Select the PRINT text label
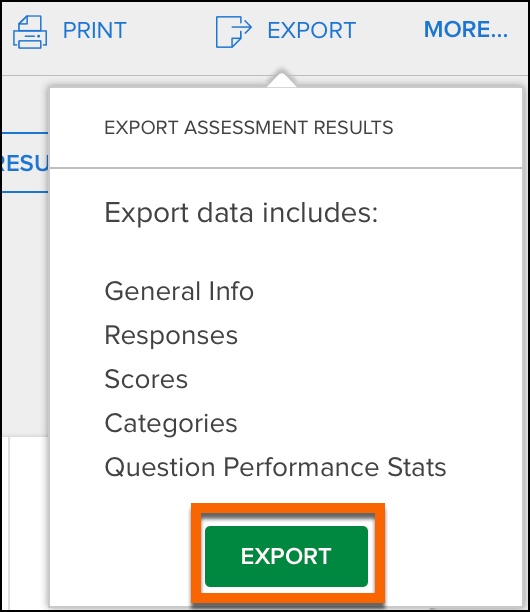Screen dimensions: 530x612 coord(94,30)
